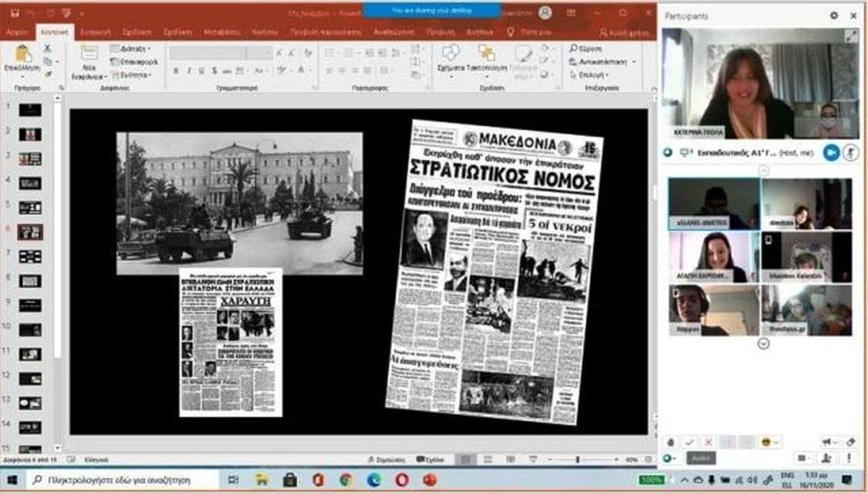Open Opera browser from the taskbar
This screenshot has width=868, height=494.
click(x=402, y=479)
